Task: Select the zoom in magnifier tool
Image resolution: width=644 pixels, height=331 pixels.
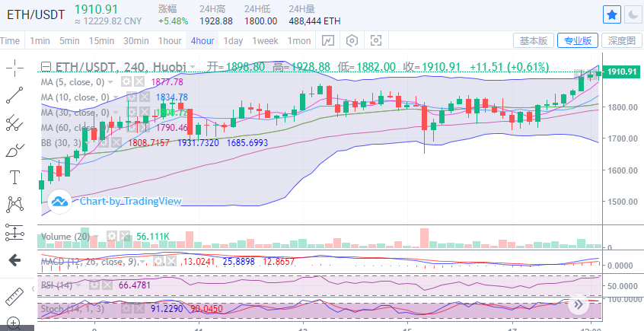Action: pos(14,323)
